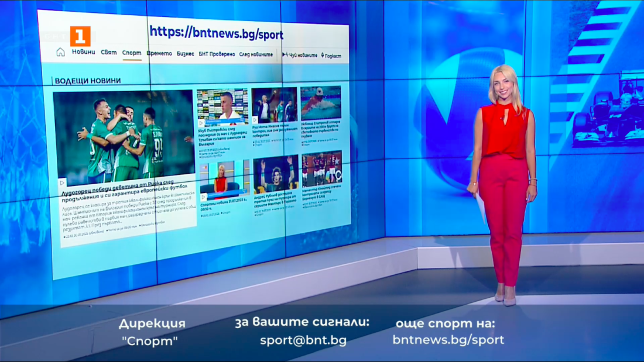Click the sport@bnt.bg email address
Image resolution: width=644 pixels, height=362 pixels.
[303, 340]
